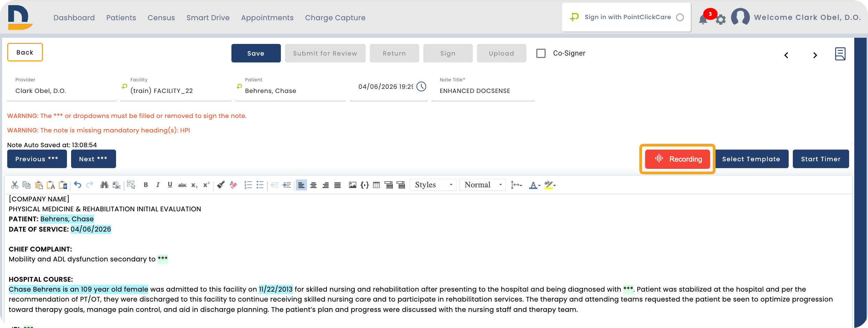Justify the paragraph text
The height and width of the screenshot is (328, 868).
(338, 185)
